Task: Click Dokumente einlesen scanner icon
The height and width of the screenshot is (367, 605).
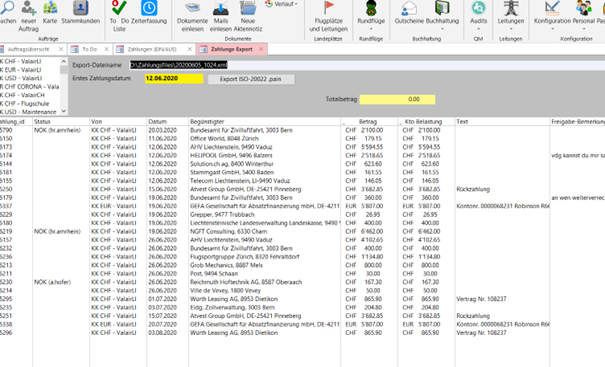Action: click(x=192, y=16)
